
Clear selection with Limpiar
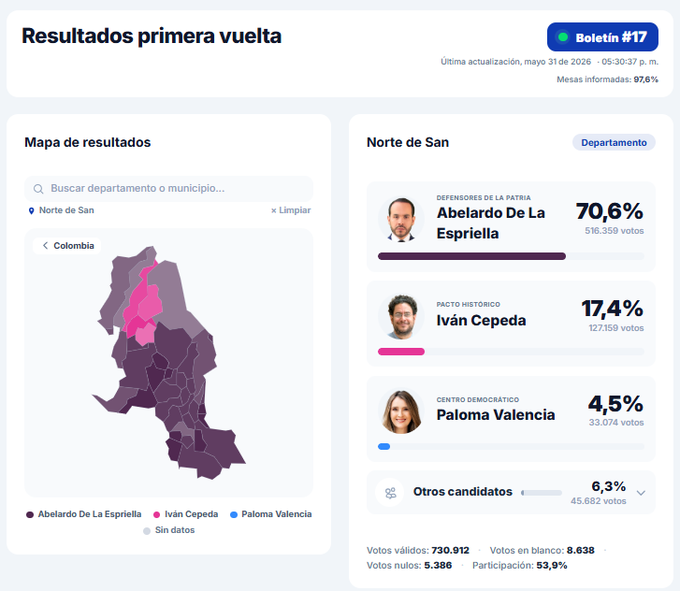point(291,210)
